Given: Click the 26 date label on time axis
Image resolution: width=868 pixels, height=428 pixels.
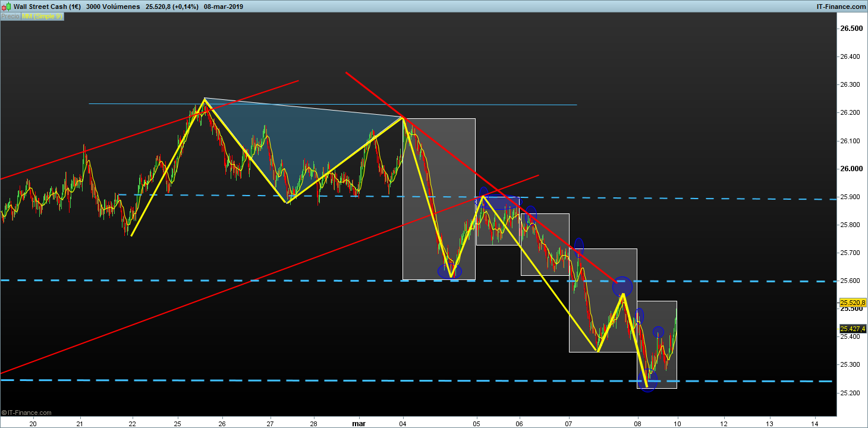Looking at the screenshot, I should pyautogui.click(x=222, y=423).
